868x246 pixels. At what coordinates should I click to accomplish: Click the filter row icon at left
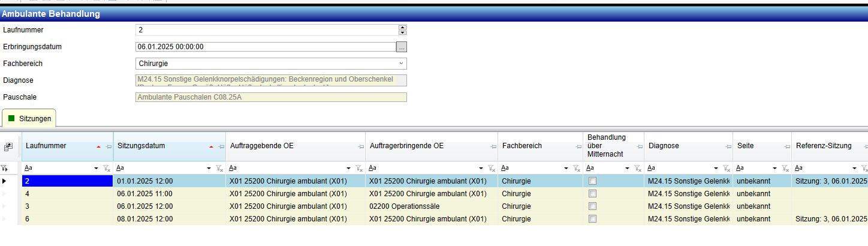point(5,169)
